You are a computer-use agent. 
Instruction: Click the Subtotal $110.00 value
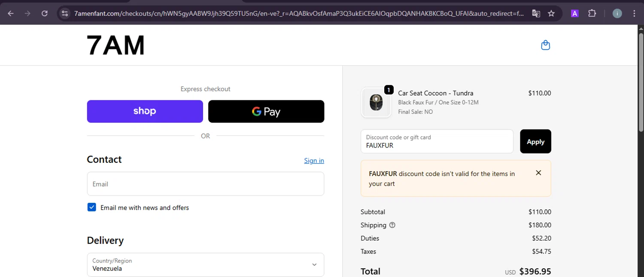(540, 212)
